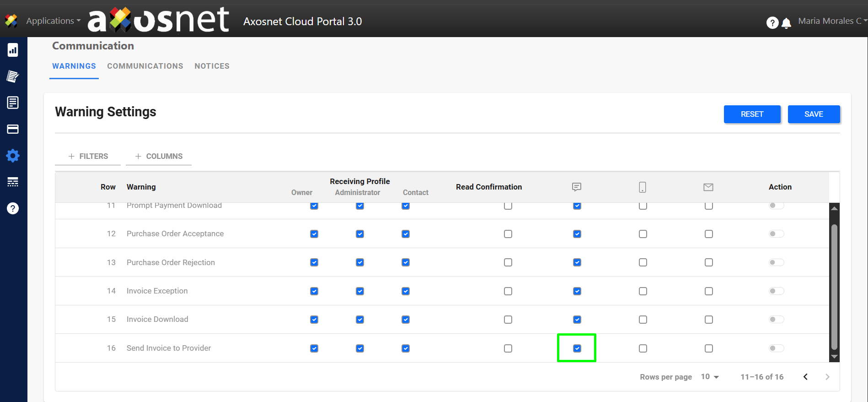Open Maria Morales C user menu

pos(831,21)
